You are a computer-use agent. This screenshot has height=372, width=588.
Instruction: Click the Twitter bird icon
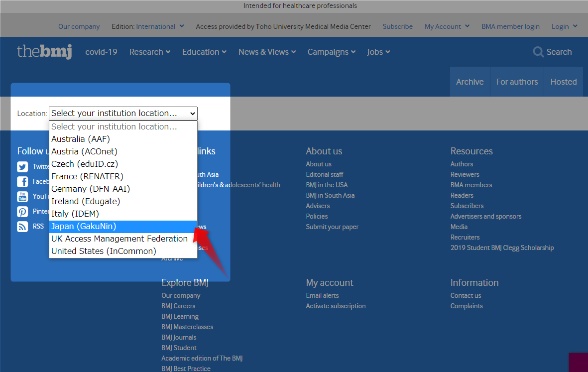click(x=22, y=167)
